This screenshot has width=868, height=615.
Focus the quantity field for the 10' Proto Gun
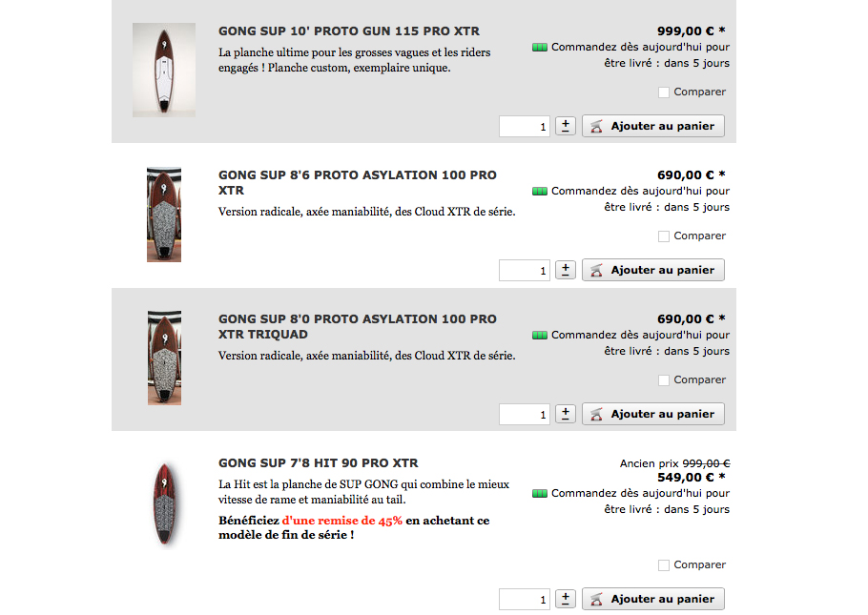click(525, 127)
